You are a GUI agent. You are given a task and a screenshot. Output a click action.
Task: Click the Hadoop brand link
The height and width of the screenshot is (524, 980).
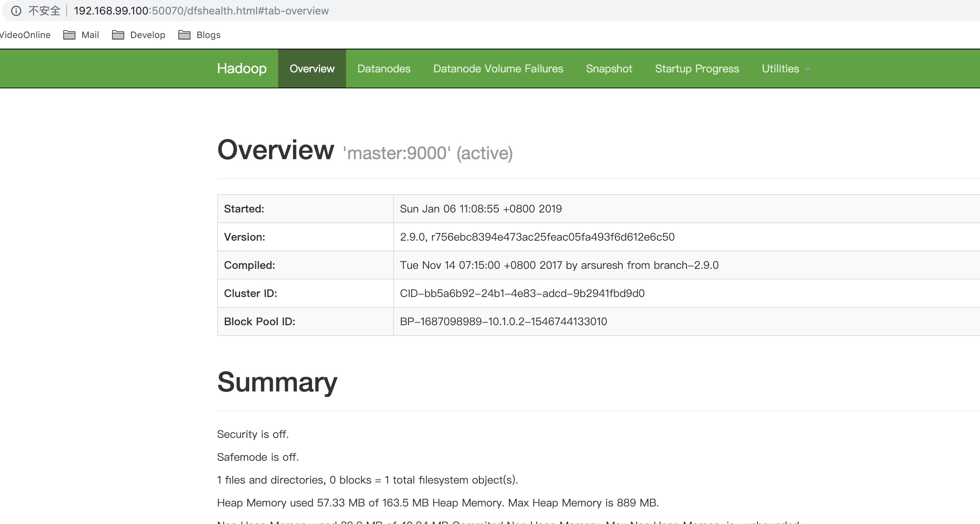pos(242,69)
